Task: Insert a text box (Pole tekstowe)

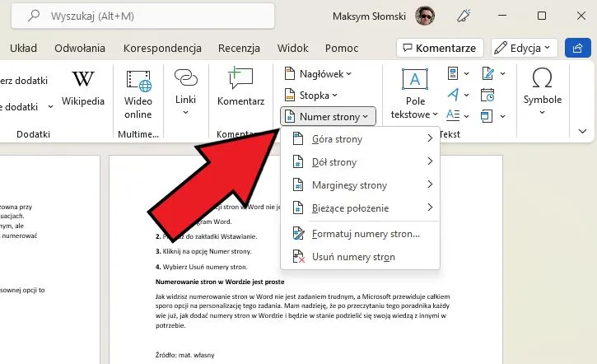Action: pos(415,92)
